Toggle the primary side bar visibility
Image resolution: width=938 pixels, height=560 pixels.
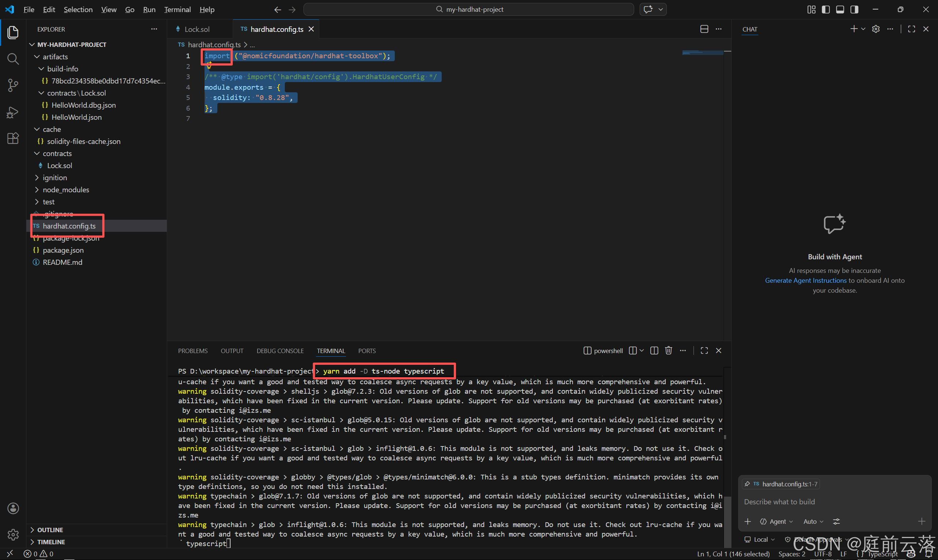[825, 10]
